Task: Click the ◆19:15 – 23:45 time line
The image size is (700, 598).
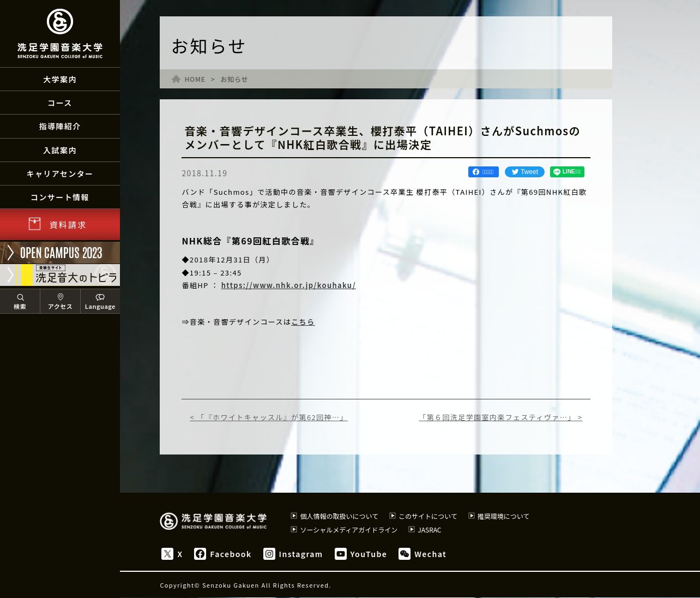Action: point(212,273)
